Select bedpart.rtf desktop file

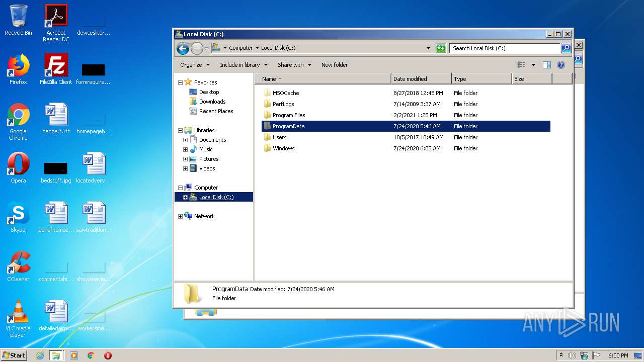[x=56, y=119]
